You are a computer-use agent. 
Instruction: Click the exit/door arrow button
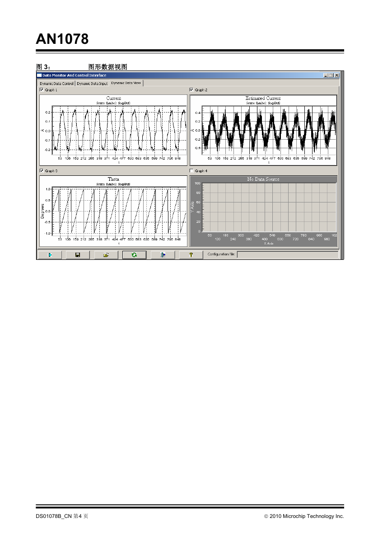tap(163, 255)
